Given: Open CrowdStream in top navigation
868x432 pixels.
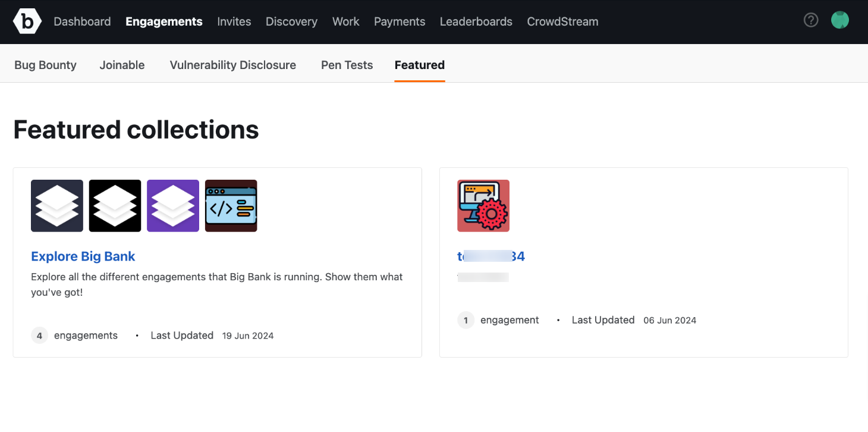Looking at the screenshot, I should coord(562,21).
